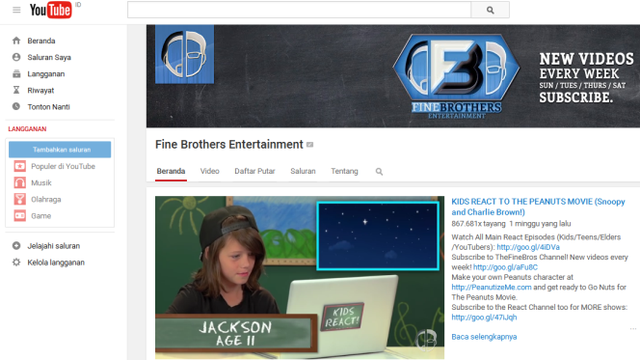Switch to the Tentang tab
This screenshot has height=360, width=640.
(344, 171)
